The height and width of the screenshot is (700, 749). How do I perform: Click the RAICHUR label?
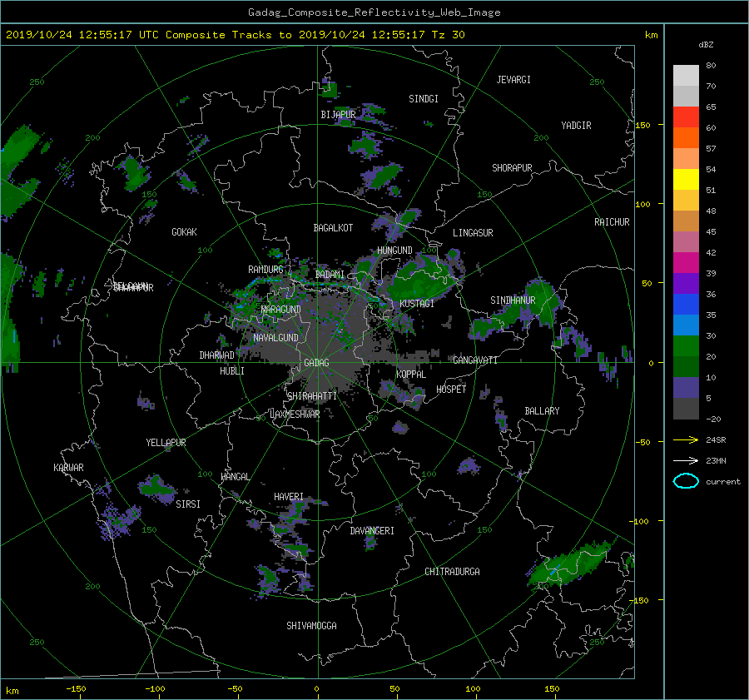click(x=612, y=222)
